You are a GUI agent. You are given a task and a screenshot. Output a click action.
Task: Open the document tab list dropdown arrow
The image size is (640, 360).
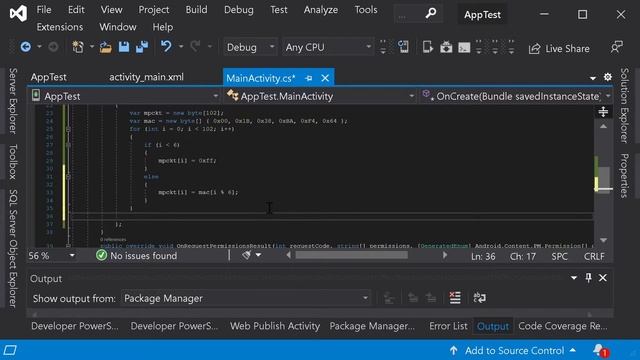click(x=593, y=78)
